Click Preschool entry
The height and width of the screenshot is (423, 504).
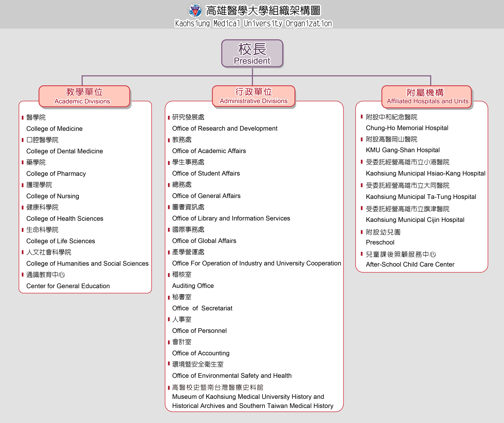380,242
